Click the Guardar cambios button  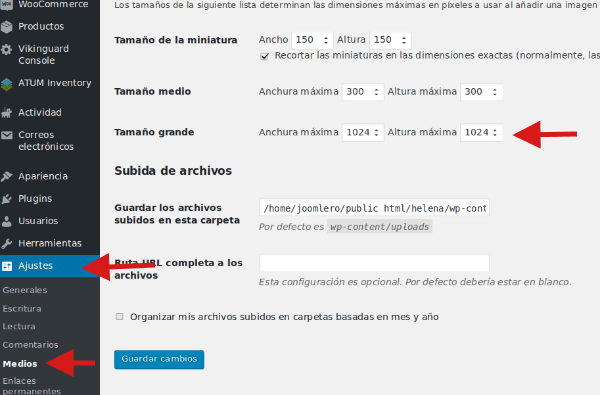159,359
